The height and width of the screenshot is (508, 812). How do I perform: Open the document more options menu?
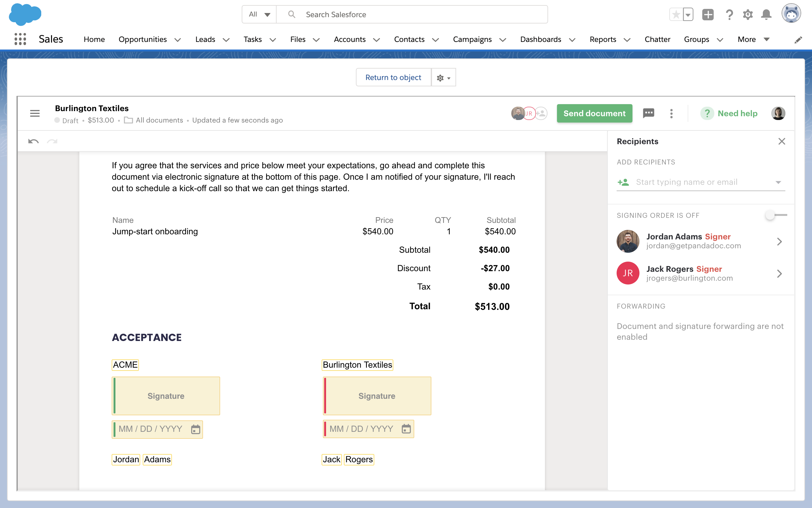click(x=671, y=113)
